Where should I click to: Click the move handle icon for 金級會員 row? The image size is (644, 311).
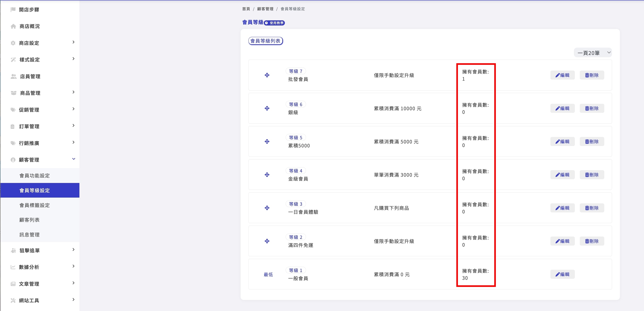267,174
